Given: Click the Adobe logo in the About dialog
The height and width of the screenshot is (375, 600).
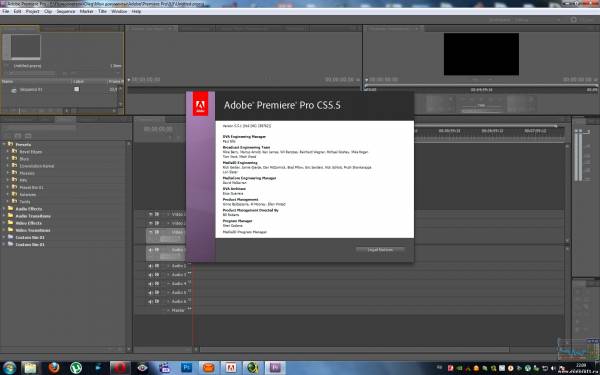Looking at the screenshot, I should click(201, 104).
